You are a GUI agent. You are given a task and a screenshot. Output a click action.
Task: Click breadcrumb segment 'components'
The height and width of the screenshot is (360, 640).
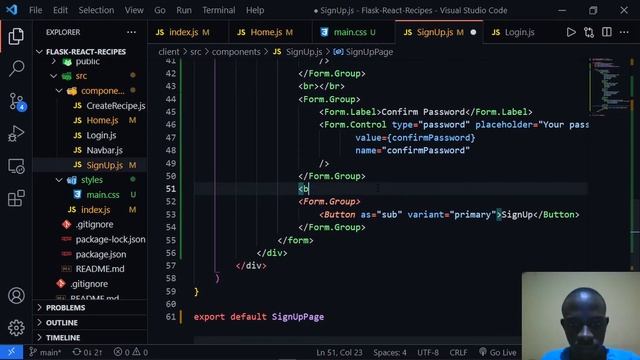[236, 52]
